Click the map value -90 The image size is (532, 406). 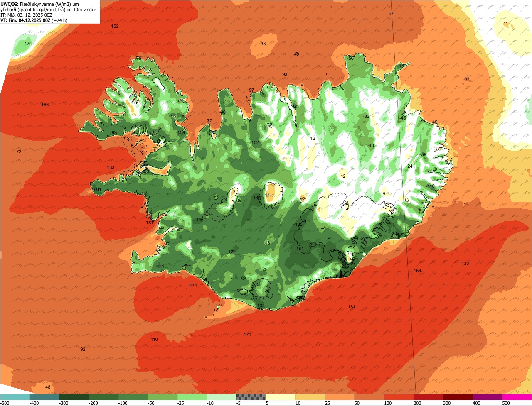[x=222, y=112]
